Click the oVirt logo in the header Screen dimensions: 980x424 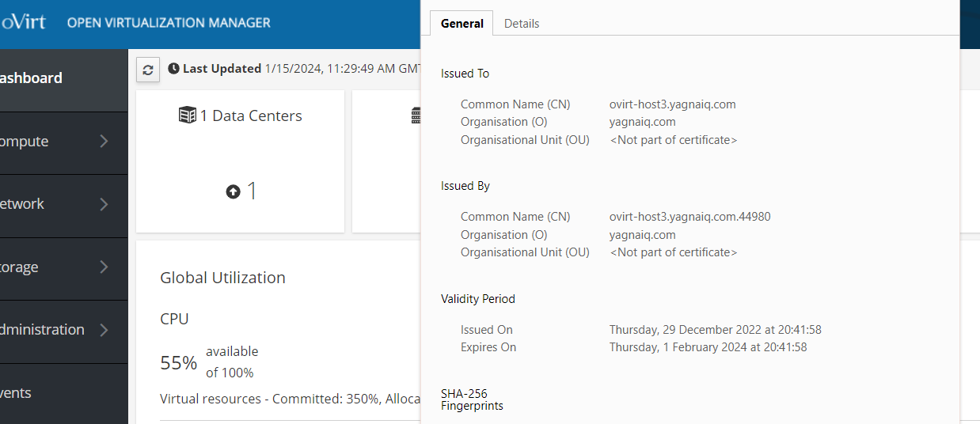[x=22, y=22]
